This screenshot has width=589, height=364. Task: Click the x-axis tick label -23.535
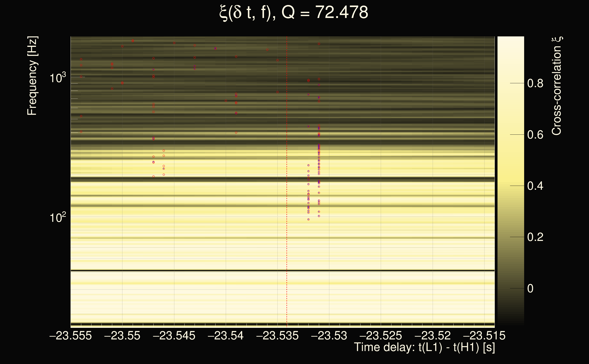point(277,336)
